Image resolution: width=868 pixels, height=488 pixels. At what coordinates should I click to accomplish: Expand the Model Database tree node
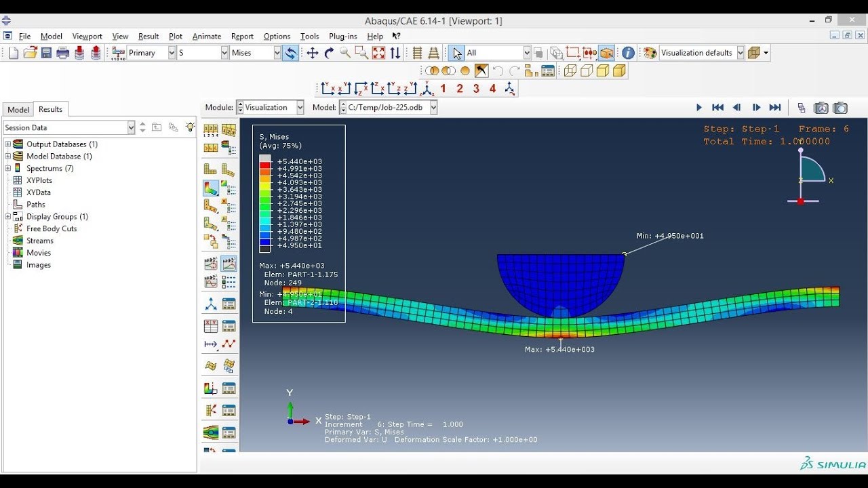pos(8,157)
